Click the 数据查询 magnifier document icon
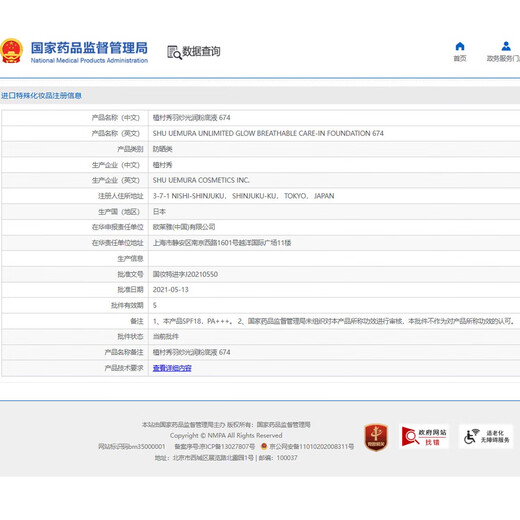 174,53
